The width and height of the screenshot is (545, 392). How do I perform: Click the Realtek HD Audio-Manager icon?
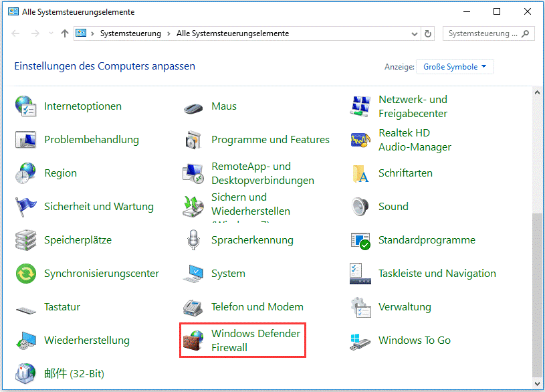(x=360, y=140)
